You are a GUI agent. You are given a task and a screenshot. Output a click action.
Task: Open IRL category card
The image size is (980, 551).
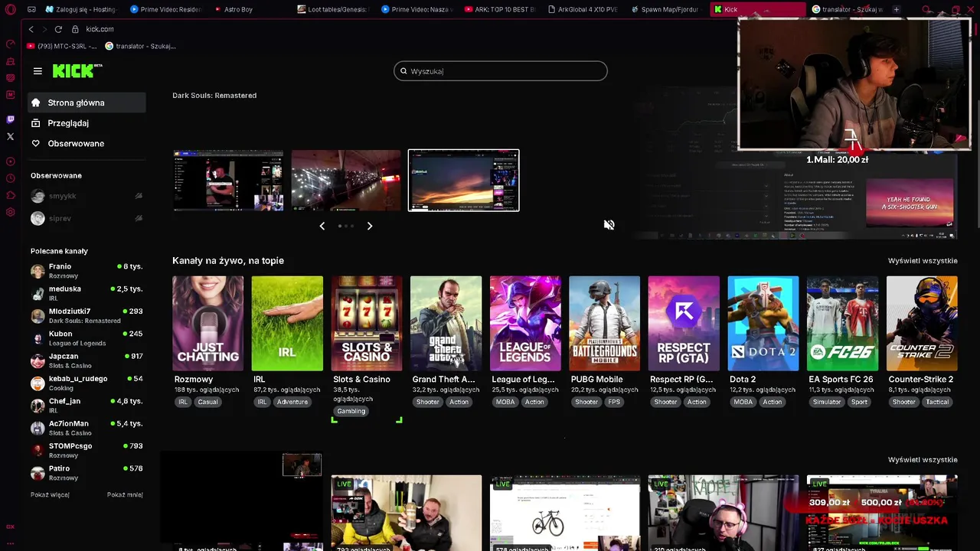pyautogui.click(x=287, y=323)
